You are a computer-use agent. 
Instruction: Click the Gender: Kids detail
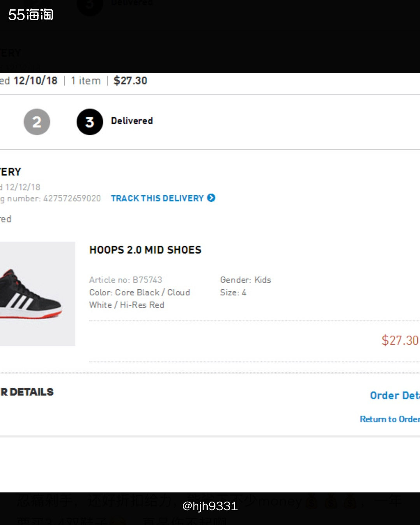click(x=245, y=280)
